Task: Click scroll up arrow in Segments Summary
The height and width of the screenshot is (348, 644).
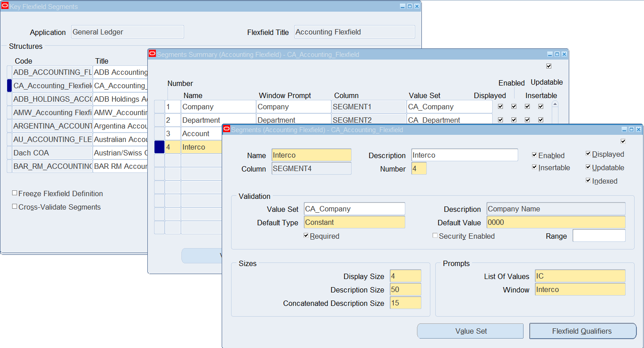Action: click(x=555, y=104)
